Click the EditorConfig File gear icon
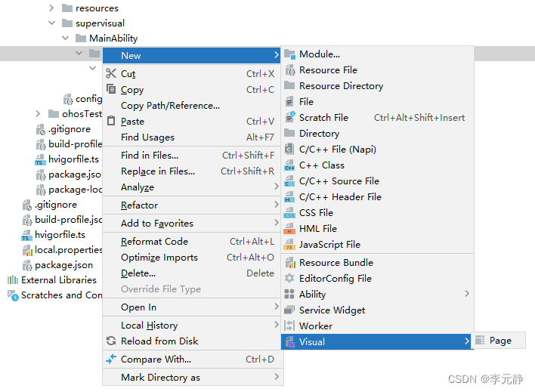The image size is (535, 392). [289, 278]
